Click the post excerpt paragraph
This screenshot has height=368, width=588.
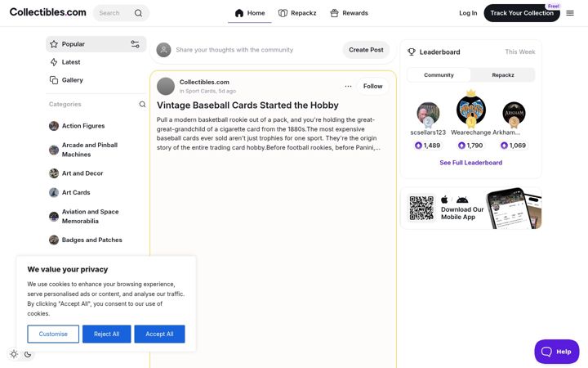pos(268,133)
